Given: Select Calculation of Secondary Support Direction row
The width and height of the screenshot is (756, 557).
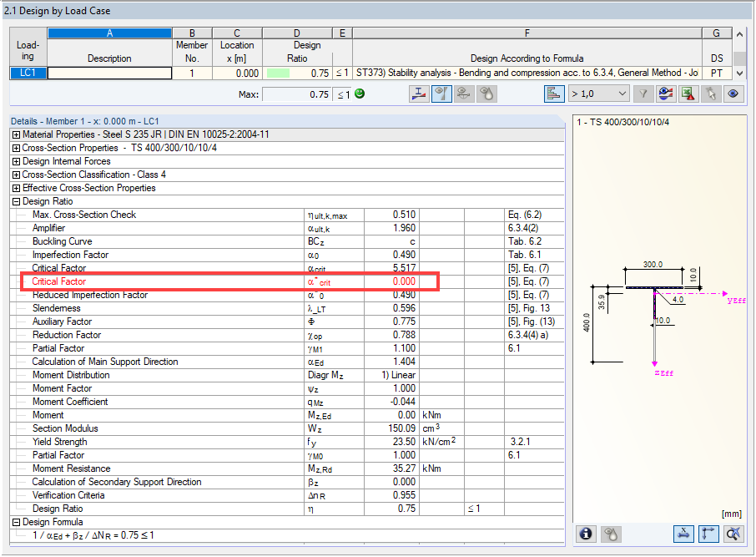Looking at the screenshot, I should (x=287, y=482).
